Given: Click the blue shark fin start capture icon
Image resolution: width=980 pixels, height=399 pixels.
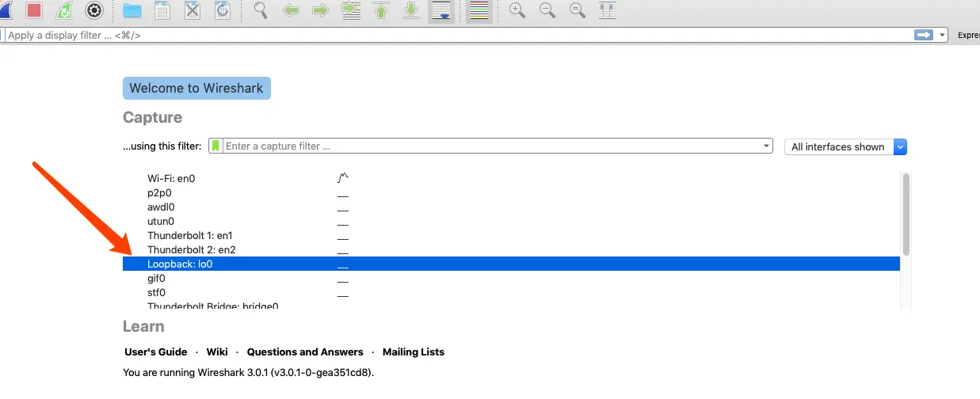Looking at the screenshot, I should (x=5, y=10).
